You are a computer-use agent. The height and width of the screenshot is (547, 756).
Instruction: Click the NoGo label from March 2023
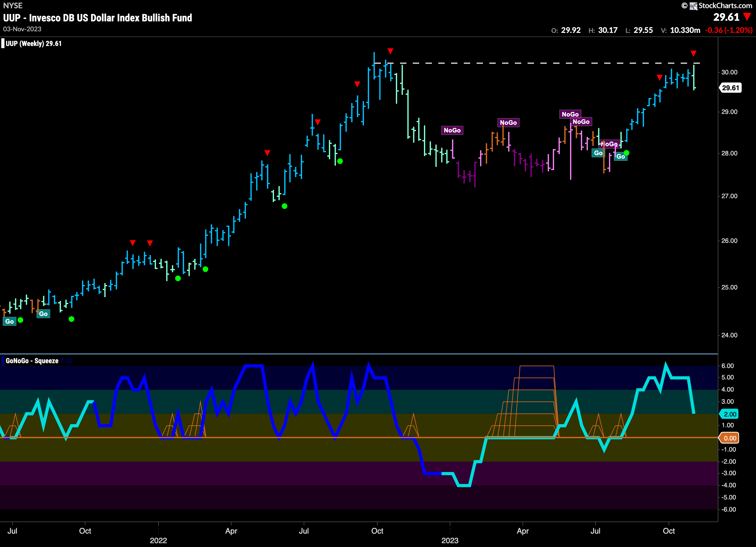tap(508, 123)
